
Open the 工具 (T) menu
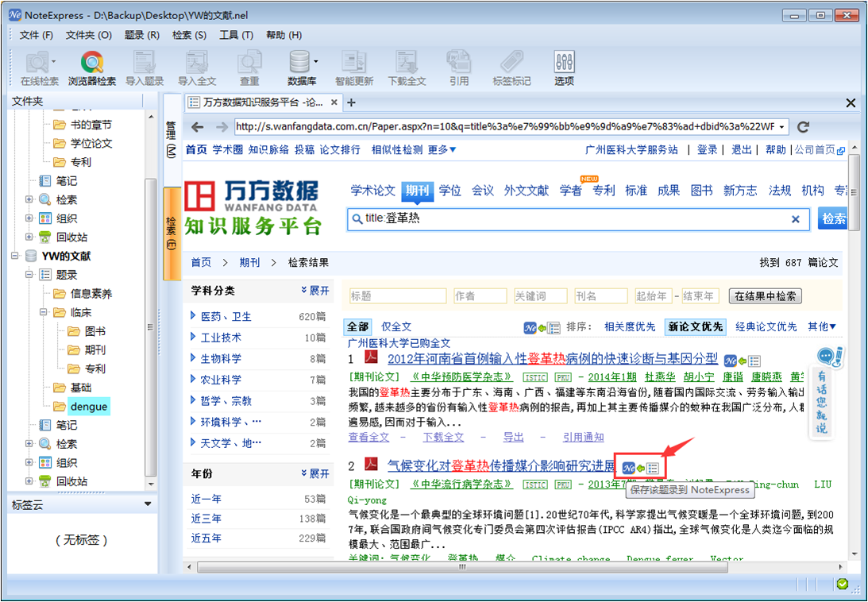pos(237,35)
